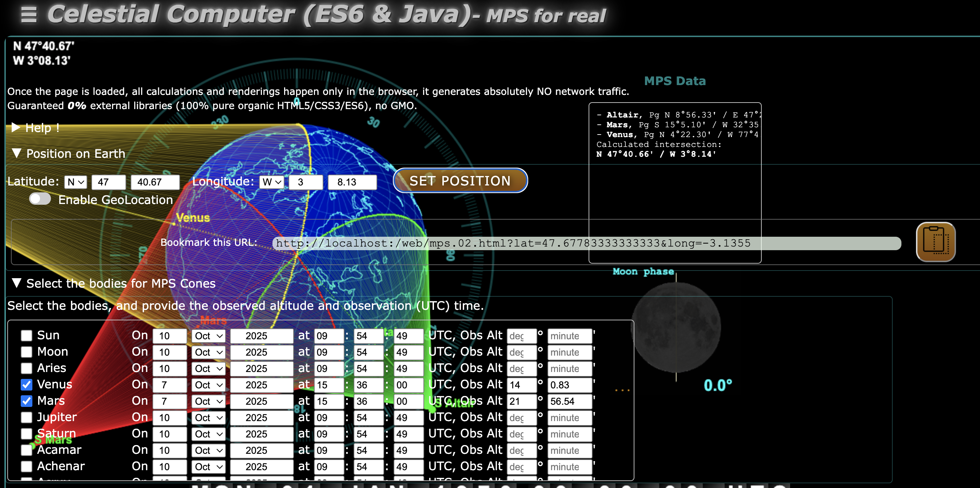This screenshot has height=488, width=980.
Task: Open the latitude N/S dropdown
Action: coord(75,182)
